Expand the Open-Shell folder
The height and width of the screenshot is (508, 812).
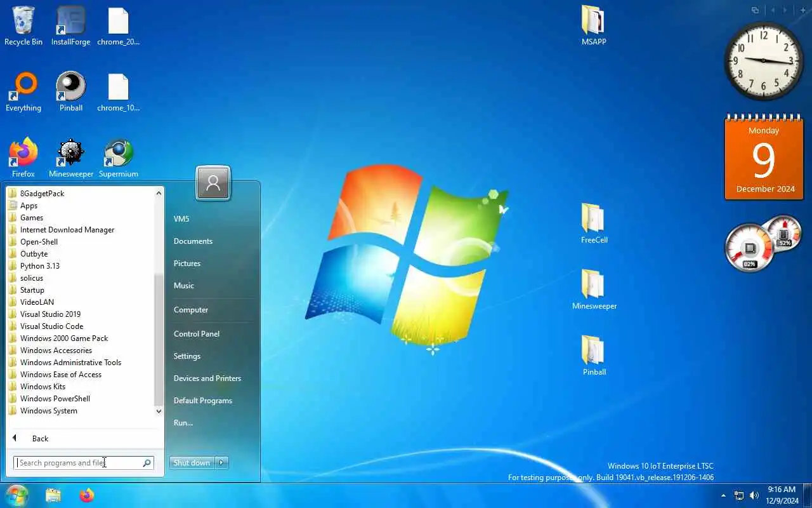click(x=80, y=241)
